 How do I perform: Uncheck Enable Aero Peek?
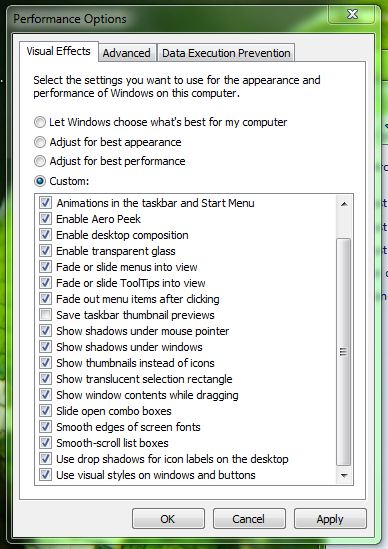tap(45, 219)
